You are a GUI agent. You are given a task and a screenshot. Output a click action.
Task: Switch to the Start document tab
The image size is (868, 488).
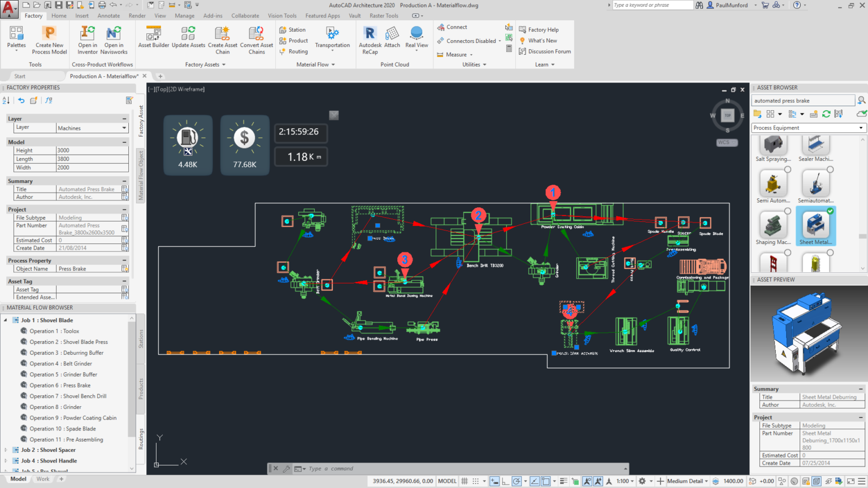pos(20,76)
